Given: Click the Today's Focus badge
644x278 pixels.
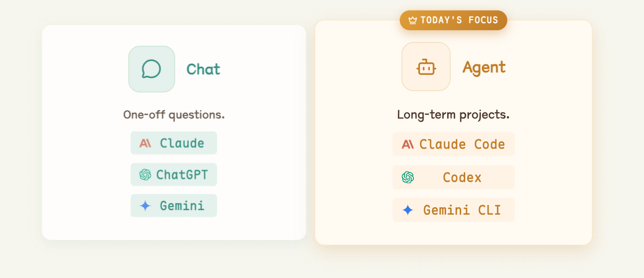Looking at the screenshot, I should click(x=454, y=21).
